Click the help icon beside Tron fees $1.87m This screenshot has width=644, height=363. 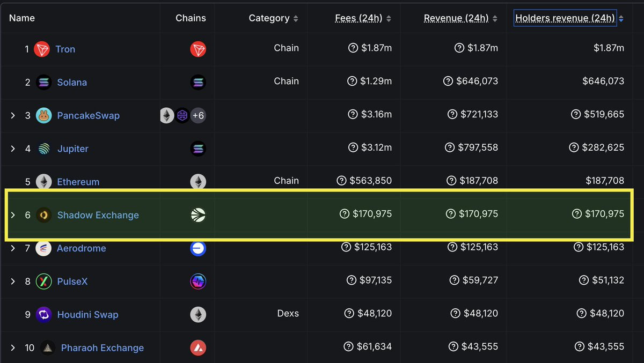click(x=353, y=48)
